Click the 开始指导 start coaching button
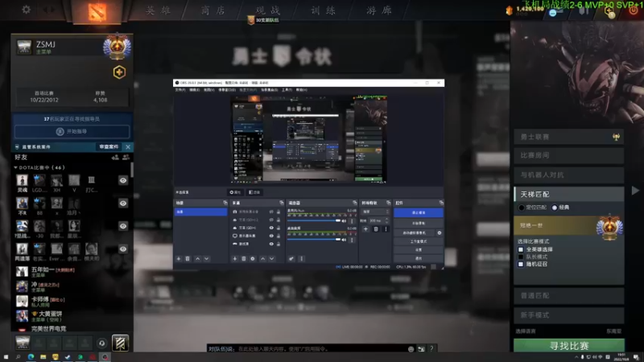This screenshot has height=362, width=644. (x=72, y=131)
